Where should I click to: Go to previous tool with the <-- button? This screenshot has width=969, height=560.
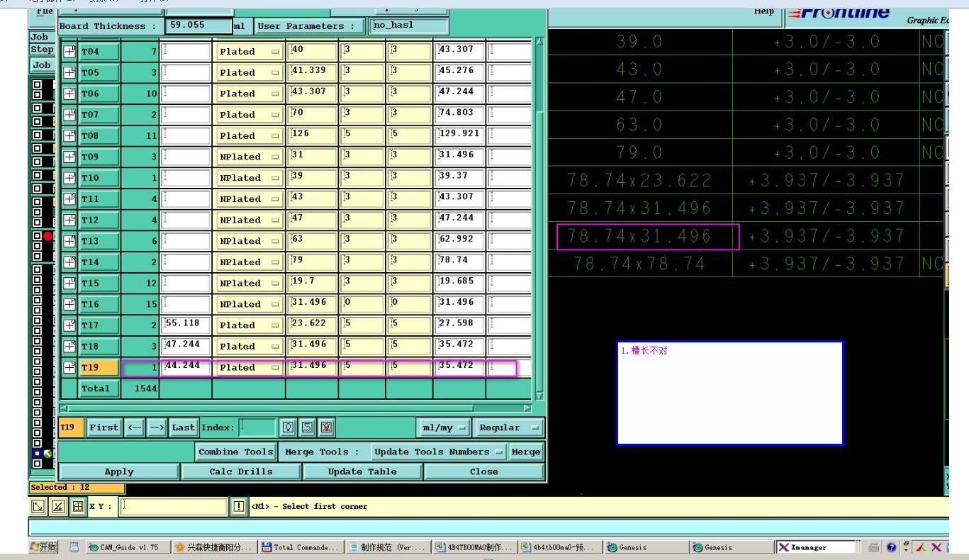[135, 427]
